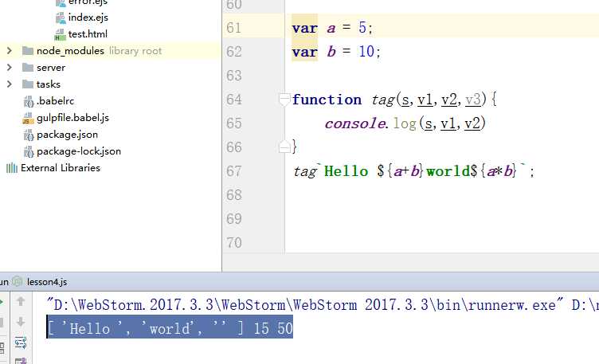599x364 pixels.
Task: Expand the node_modules folder chevron
Action: tap(10, 50)
